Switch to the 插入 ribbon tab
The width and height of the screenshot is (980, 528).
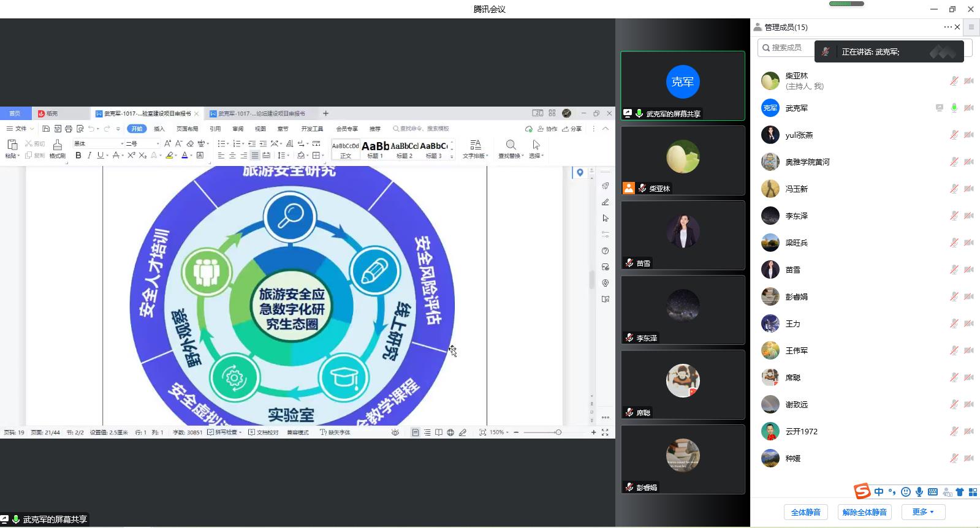[159, 129]
